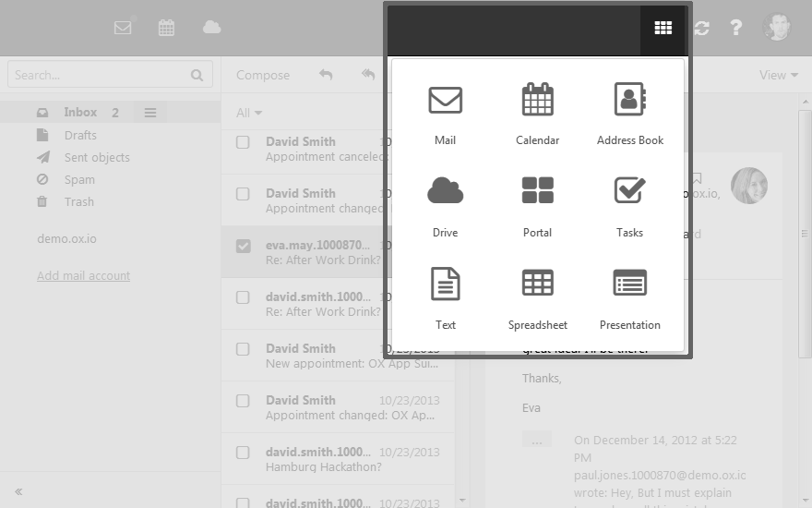Open the Portal app from launcher

click(x=537, y=207)
